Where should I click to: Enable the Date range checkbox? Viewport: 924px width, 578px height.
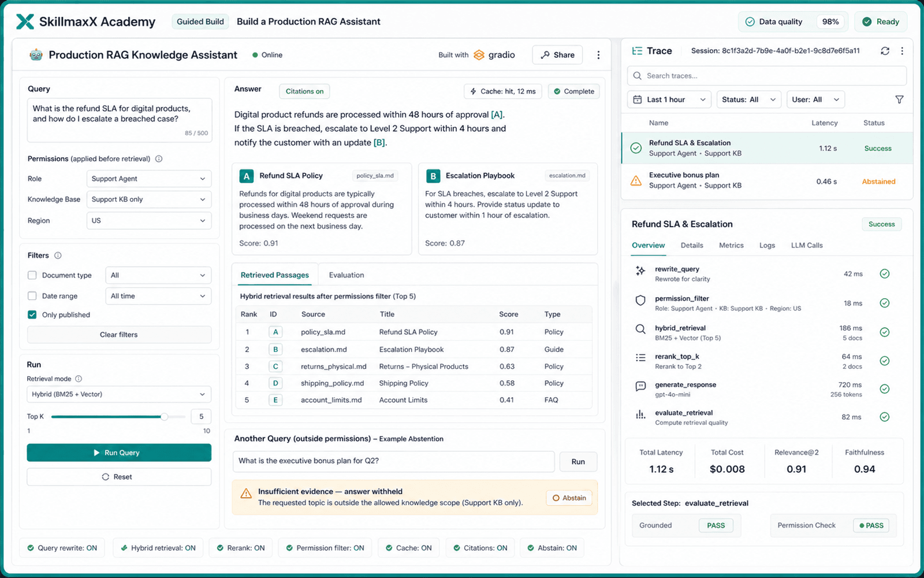pos(32,296)
